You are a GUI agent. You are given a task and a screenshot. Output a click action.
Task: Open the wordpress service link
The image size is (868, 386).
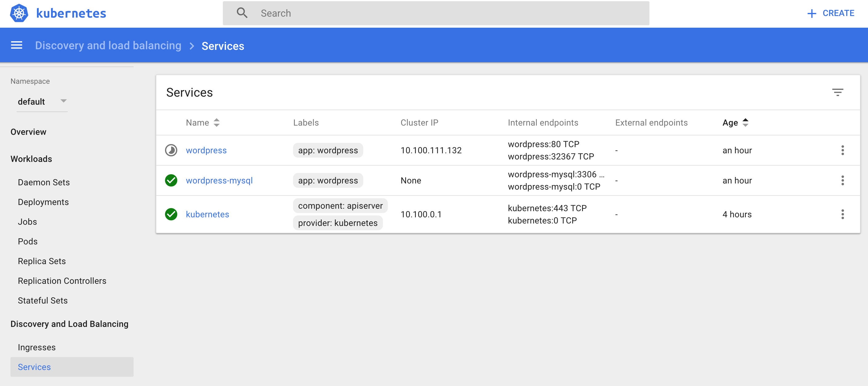(x=206, y=150)
